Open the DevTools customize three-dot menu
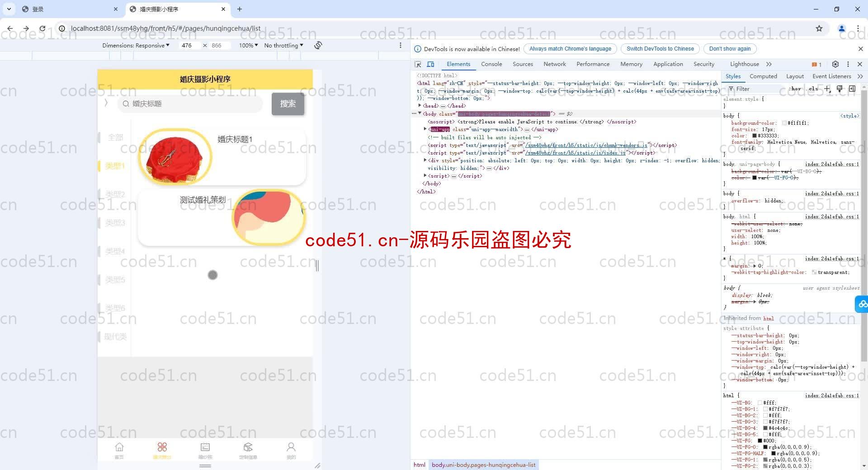Screen dimensions: 868x470 848,64
